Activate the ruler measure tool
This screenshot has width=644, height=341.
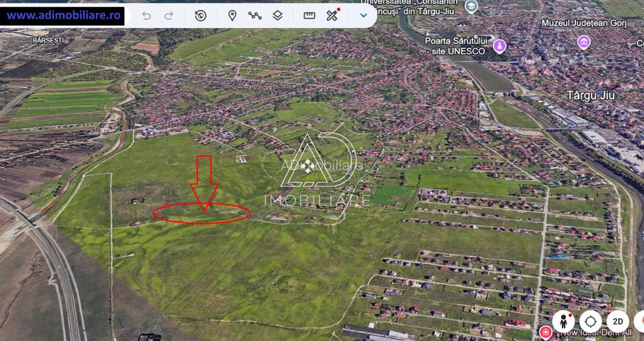(x=309, y=16)
